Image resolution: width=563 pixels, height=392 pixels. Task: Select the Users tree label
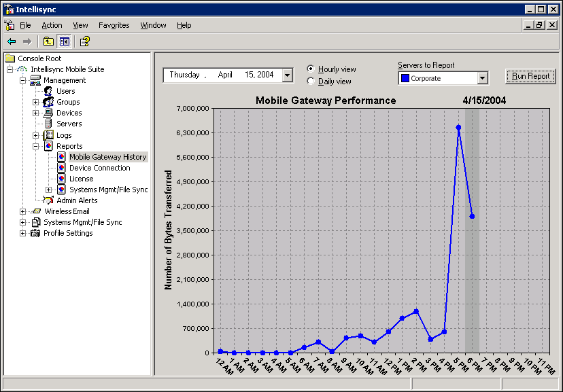pyautogui.click(x=66, y=91)
